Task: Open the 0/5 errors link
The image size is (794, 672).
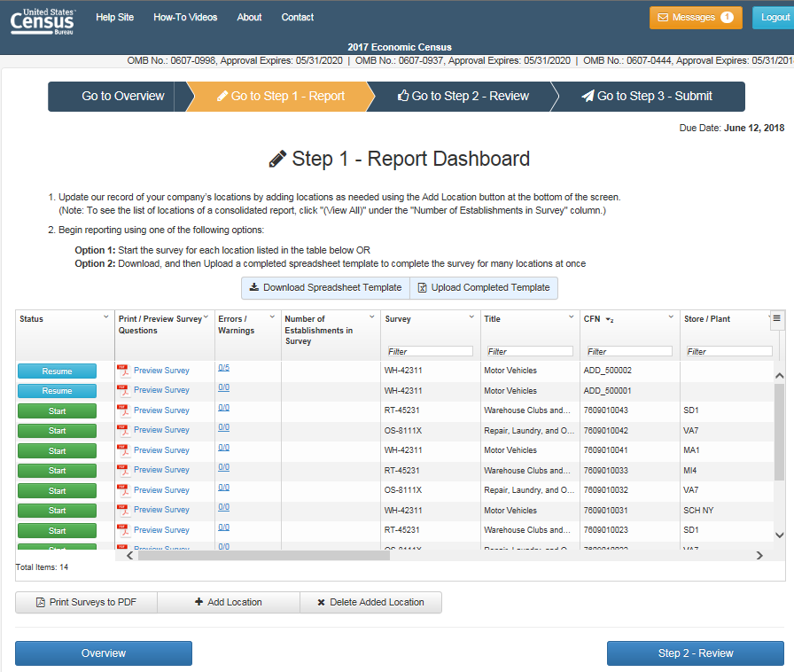Action: pos(224,368)
